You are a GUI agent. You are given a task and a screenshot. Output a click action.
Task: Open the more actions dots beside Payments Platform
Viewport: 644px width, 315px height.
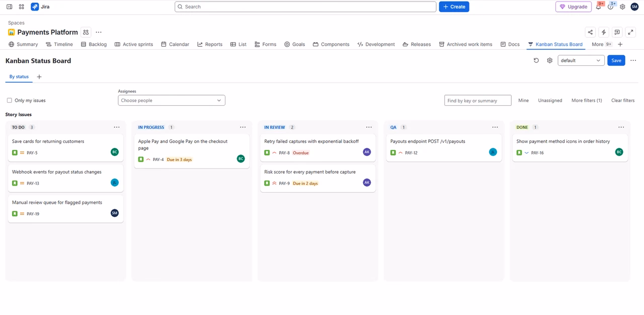[99, 32]
